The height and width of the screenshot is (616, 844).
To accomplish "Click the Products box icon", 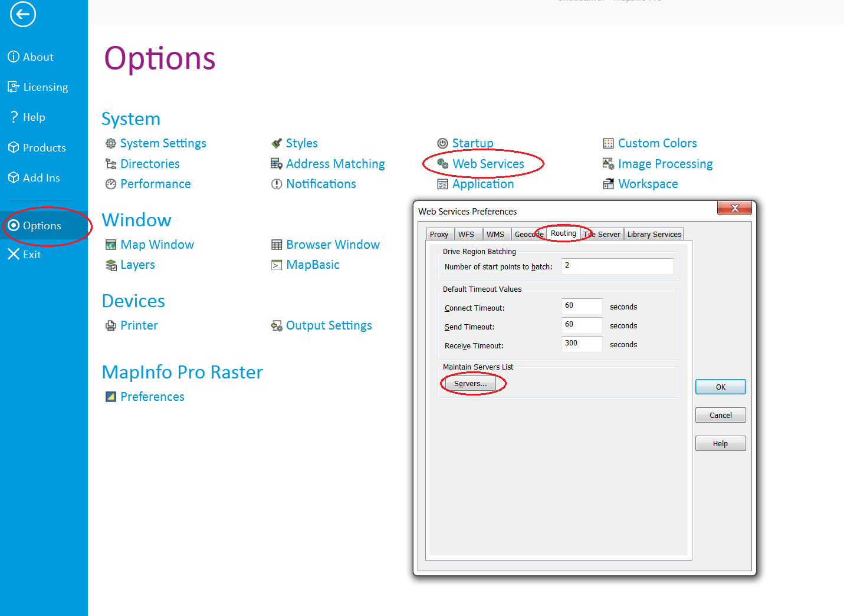I will [x=14, y=147].
